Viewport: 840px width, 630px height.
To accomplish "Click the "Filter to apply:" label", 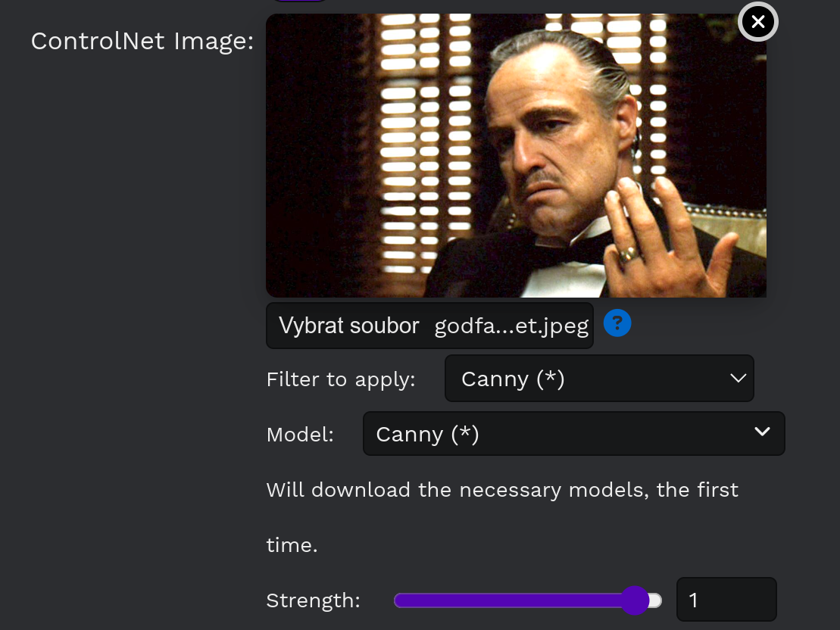I will (x=341, y=379).
